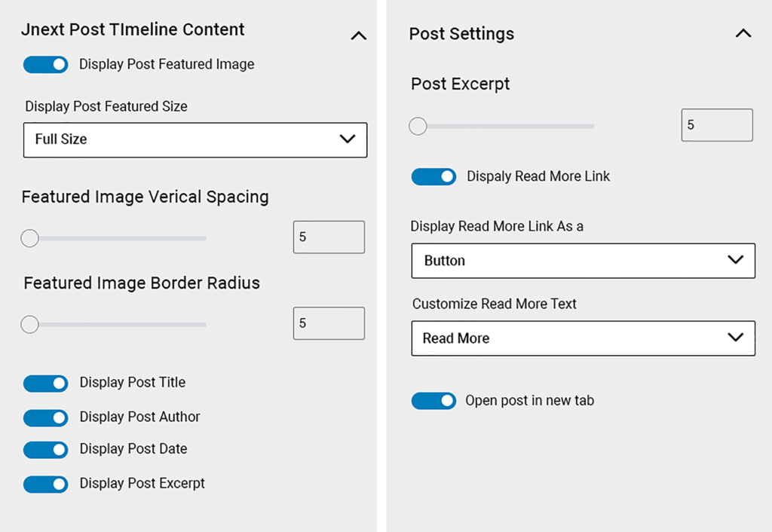Viewport: 772px width, 532px height.
Task: Click the Display Post Featured Size label
Action: pyautogui.click(x=106, y=107)
